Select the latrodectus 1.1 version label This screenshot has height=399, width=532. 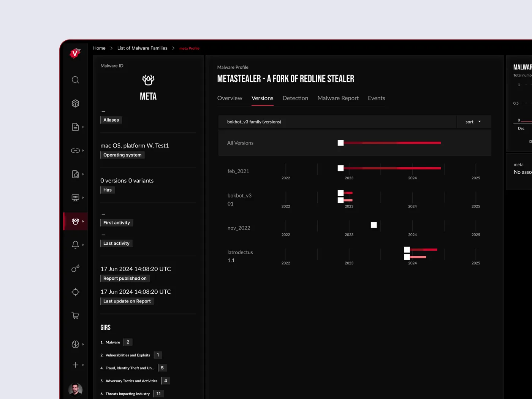240,256
